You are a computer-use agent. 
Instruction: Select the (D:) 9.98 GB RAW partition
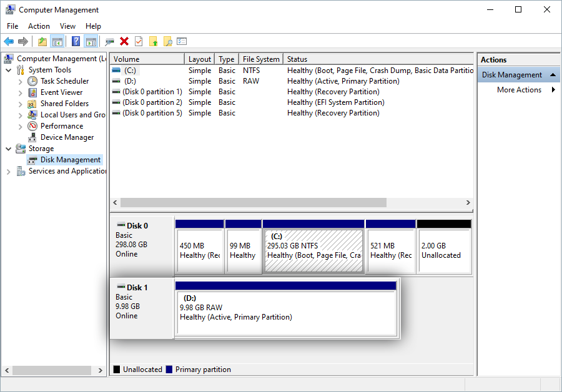click(x=286, y=309)
